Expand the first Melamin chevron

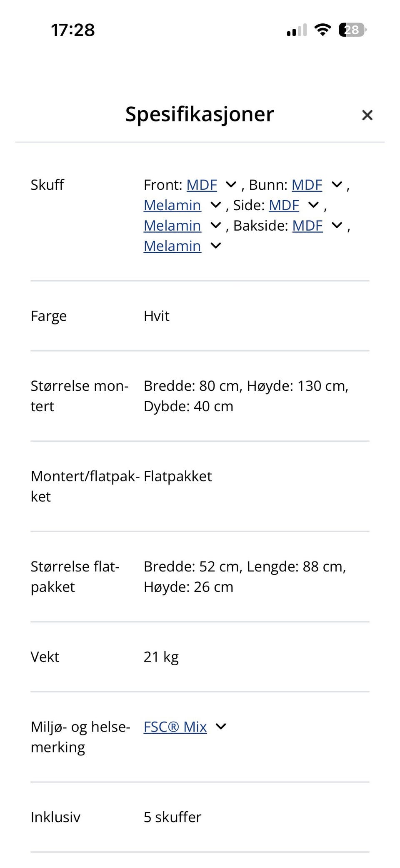point(215,205)
